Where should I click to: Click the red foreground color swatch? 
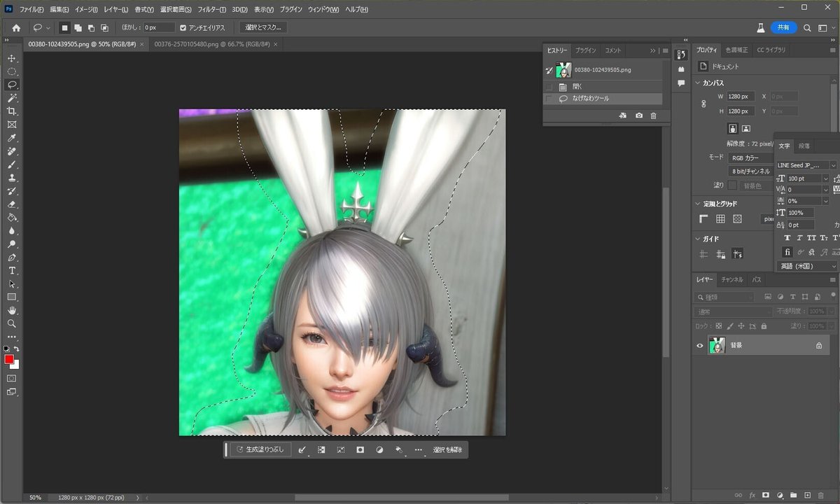tap(9, 359)
